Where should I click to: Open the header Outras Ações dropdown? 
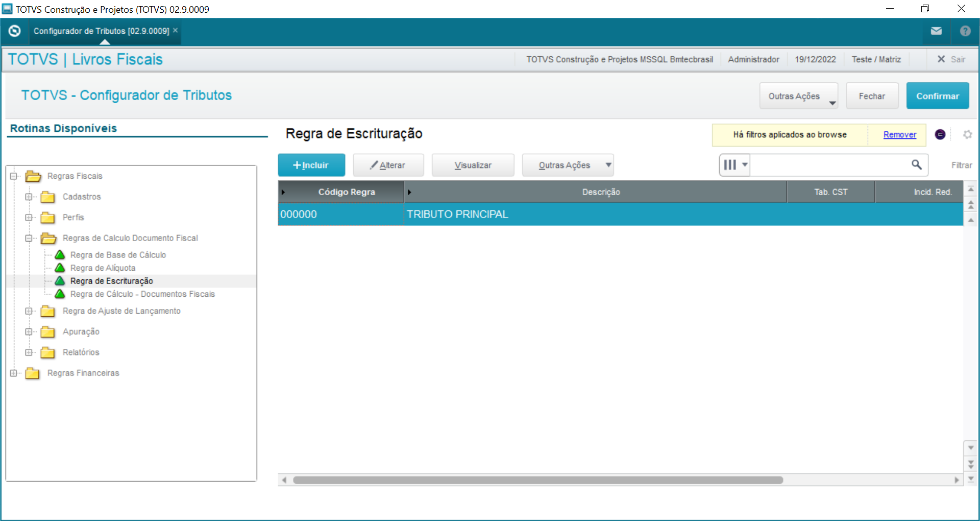(799, 96)
